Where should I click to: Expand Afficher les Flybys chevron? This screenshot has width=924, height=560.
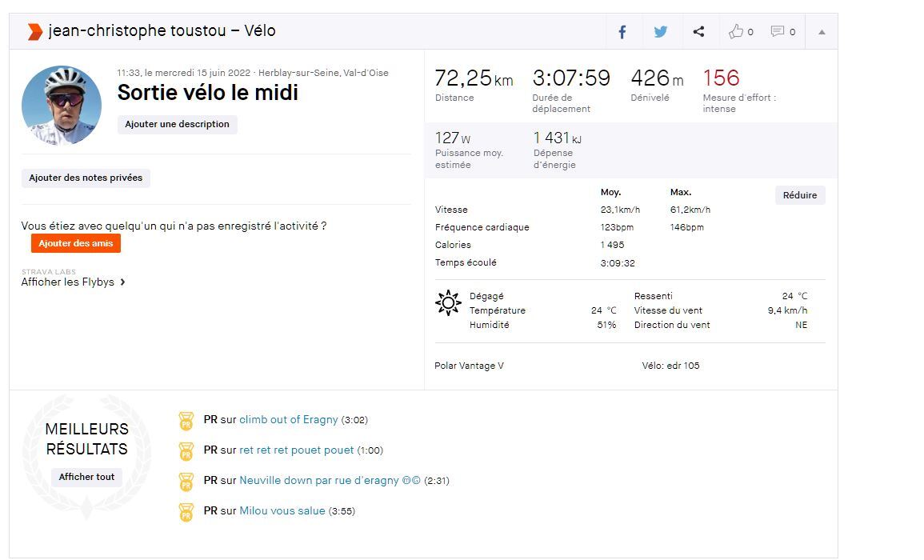point(122,282)
